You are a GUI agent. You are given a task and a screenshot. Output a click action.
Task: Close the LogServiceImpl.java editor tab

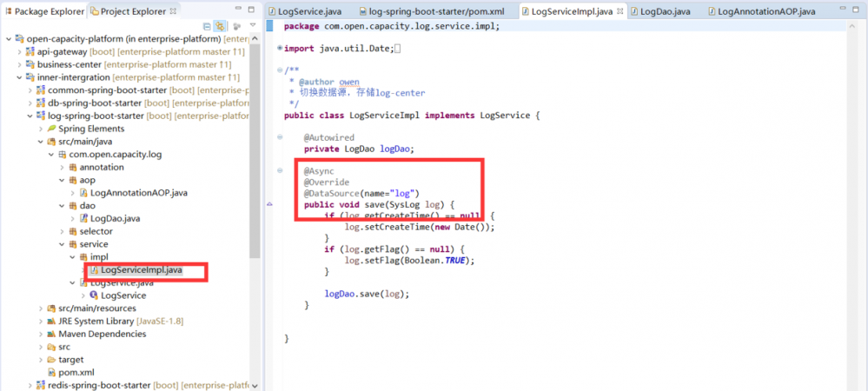620,11
